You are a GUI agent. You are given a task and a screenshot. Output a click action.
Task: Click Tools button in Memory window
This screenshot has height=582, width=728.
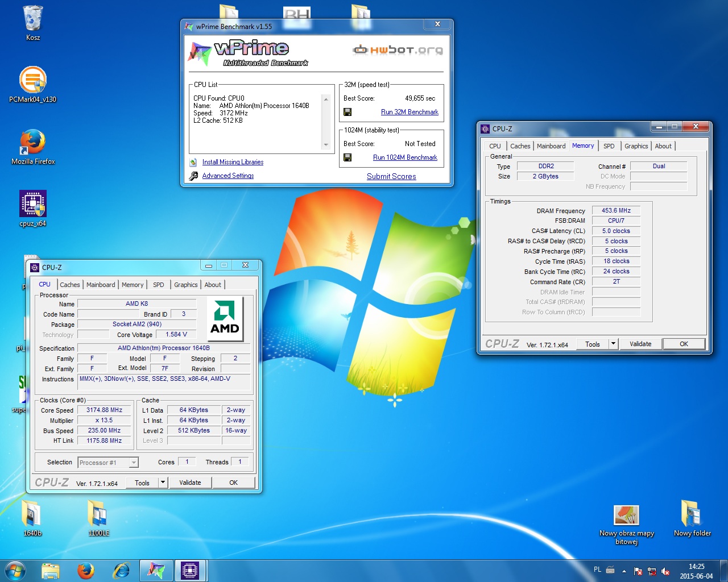tap(593, 344)
